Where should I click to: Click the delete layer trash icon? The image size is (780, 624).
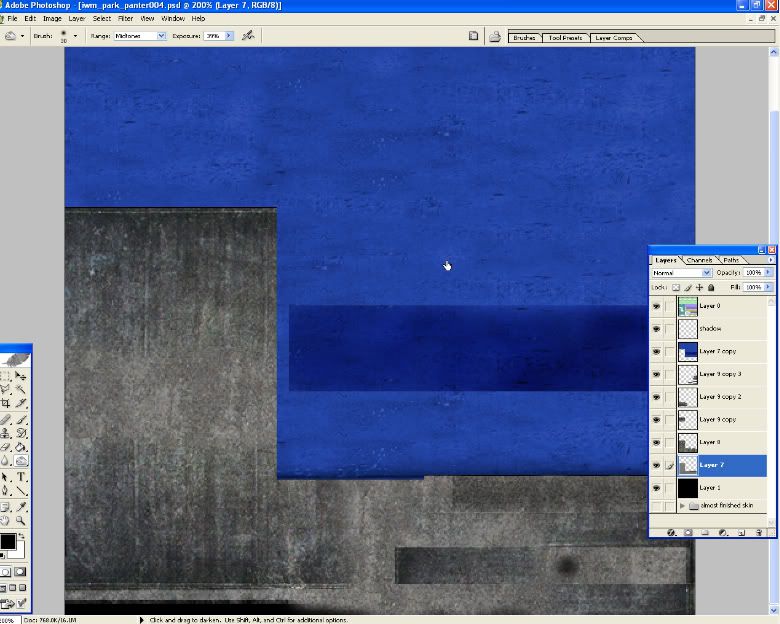(x=759, y=532)
